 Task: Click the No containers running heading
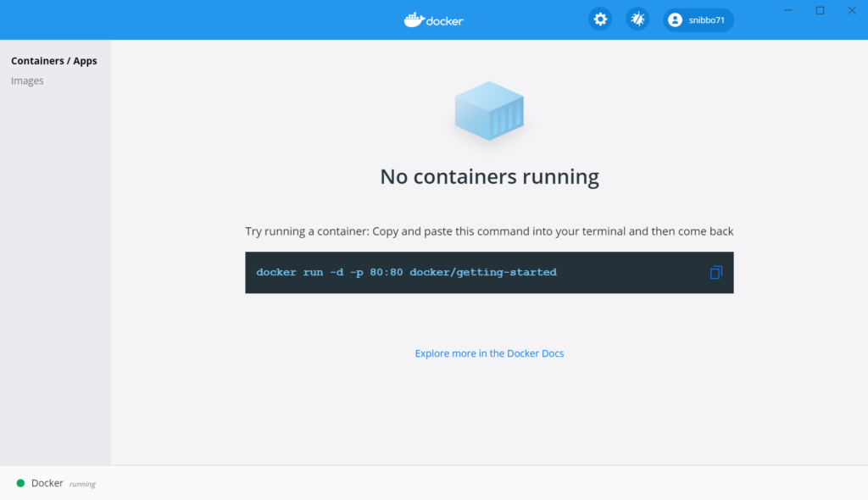(x=489, y=176)
